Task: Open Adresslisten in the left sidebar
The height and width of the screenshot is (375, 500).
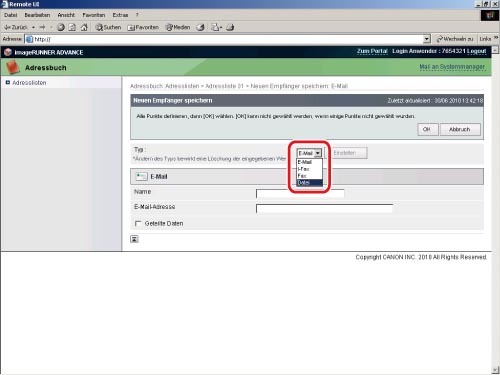Action: (29, 83)
